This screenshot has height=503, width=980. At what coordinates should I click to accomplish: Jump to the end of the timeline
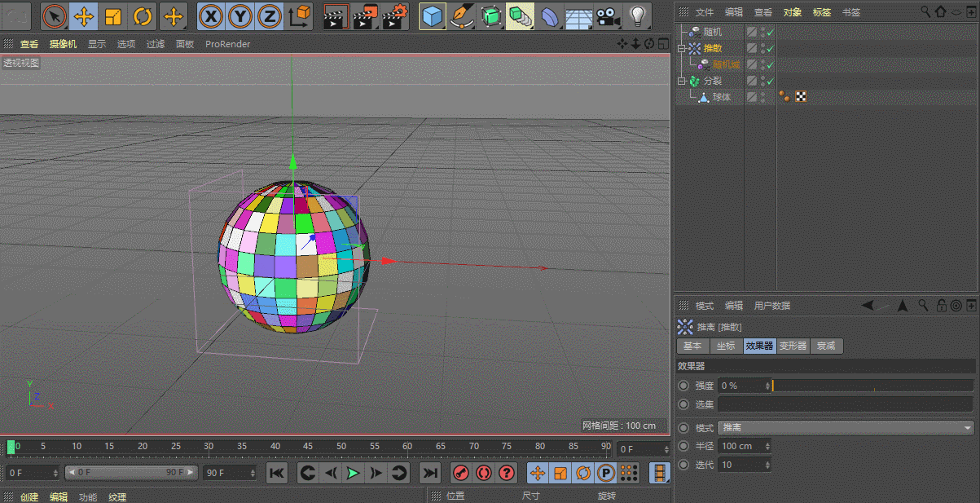(x=429, y=473)
